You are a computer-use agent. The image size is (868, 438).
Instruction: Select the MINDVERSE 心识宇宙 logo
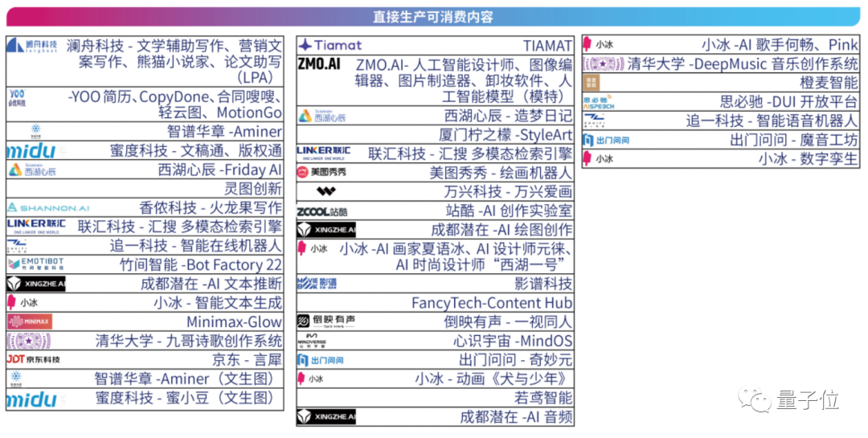click(x=312, y=341)
